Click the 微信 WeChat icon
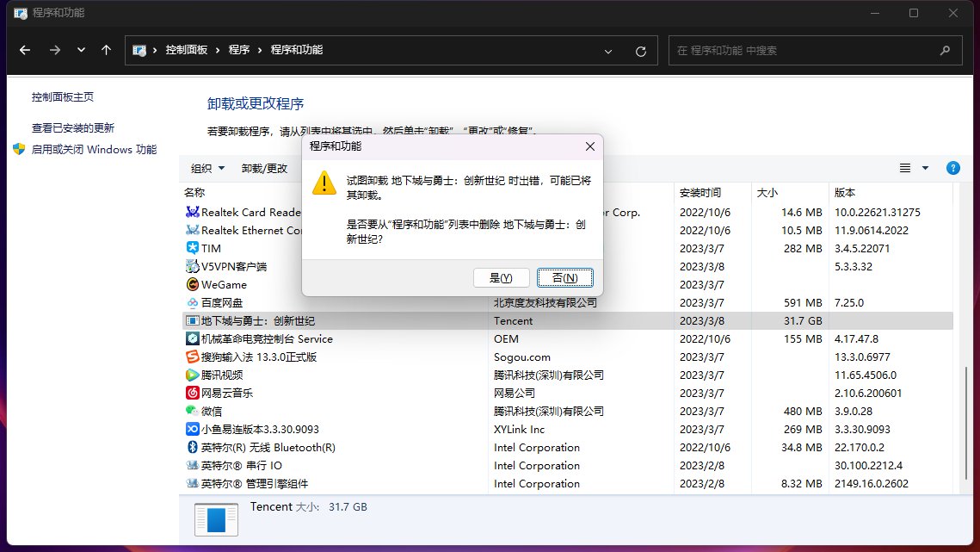 point(193,411)
